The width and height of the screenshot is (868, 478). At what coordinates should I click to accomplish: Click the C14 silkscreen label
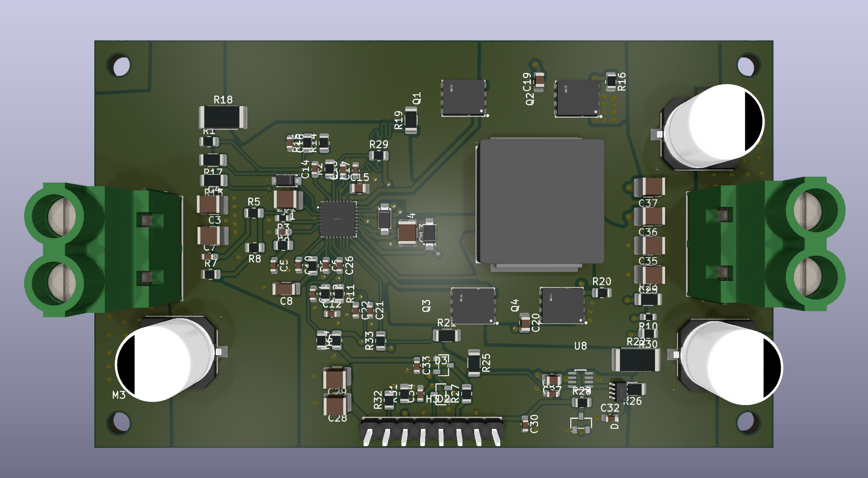[x=305, y=169]
